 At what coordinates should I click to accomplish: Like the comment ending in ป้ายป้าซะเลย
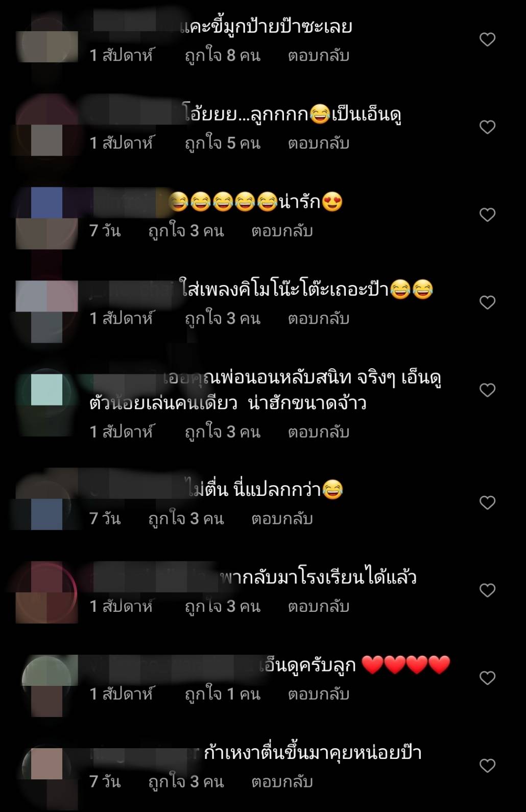487,39
